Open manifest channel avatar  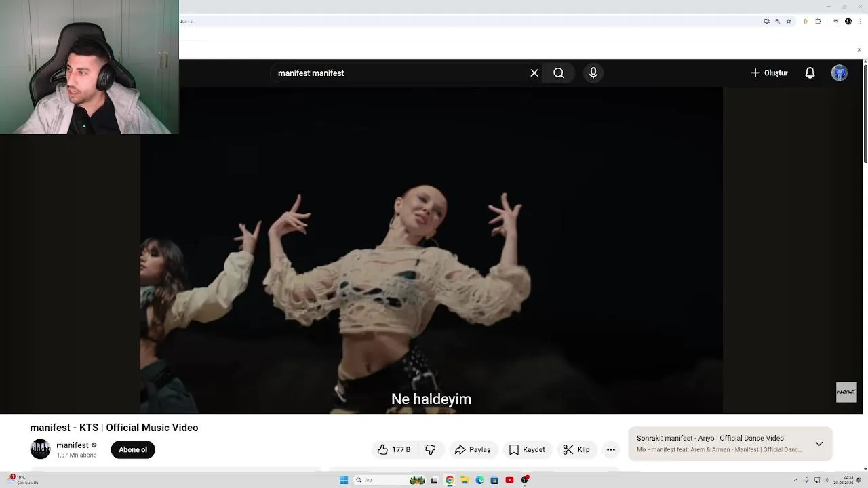pos(40,449)
